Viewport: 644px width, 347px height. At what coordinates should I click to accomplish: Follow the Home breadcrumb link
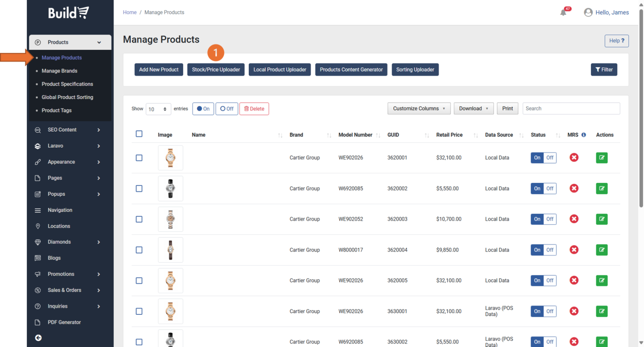coord(130,12)
